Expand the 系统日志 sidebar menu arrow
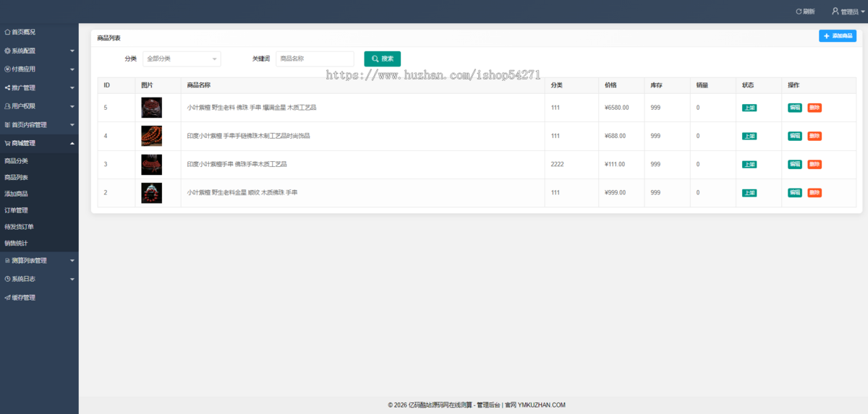Image resolution: width=868 pixels, height=414 pixels. click(x=72, y=279)
